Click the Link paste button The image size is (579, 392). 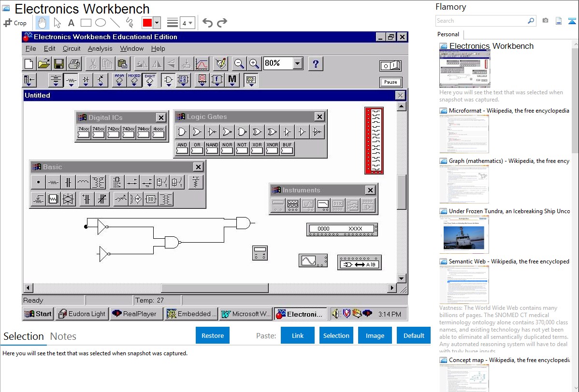298,335
